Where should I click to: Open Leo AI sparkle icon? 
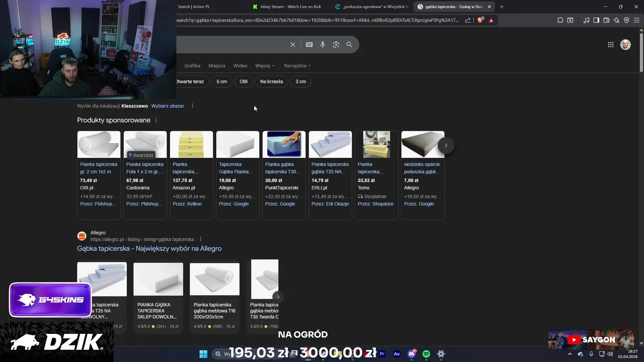tap(616, 20)
